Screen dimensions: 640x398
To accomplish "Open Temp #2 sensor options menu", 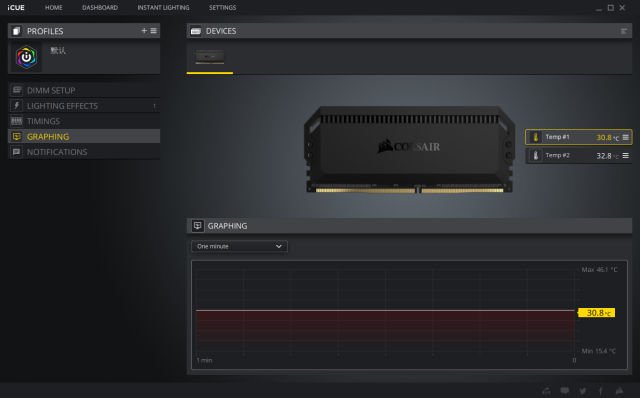I will coord(626,156).
